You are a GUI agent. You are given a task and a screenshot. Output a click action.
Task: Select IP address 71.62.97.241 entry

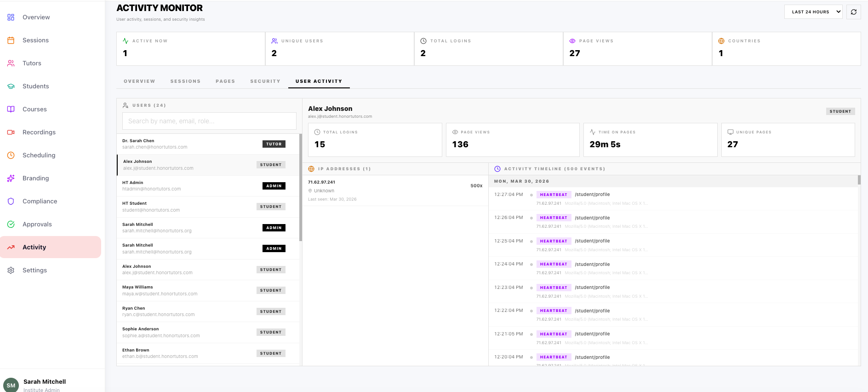[x=395, y=190]
